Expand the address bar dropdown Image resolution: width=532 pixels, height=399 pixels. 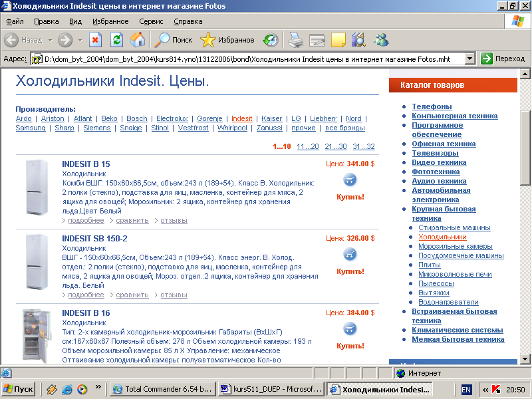tap(469, 59)
